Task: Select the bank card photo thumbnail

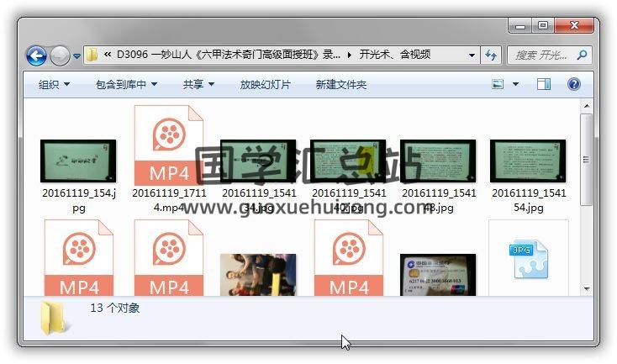Action: tap(438, 275)
